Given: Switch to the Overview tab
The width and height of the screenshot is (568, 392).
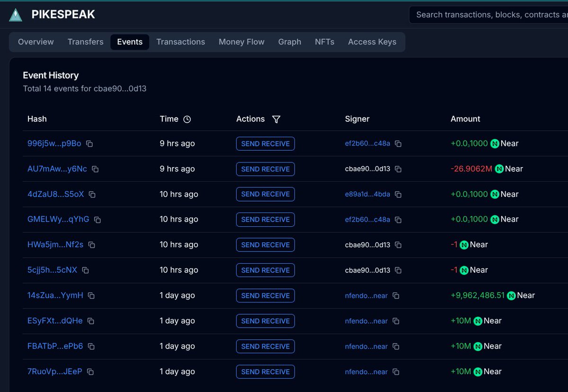Looking at the screenshot, I should click(x=36, y=42).
